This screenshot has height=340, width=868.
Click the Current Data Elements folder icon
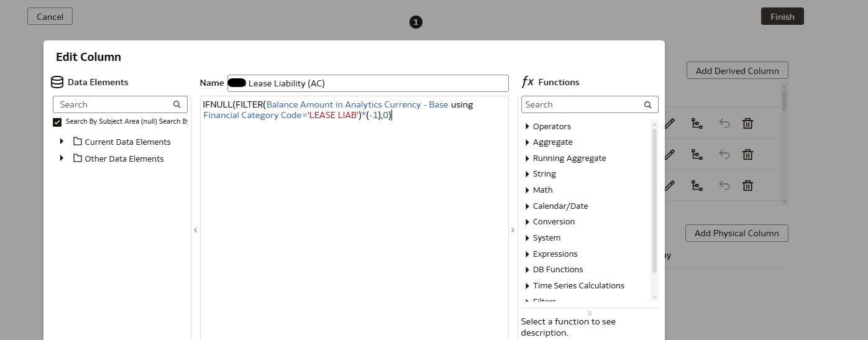point(78,142)
